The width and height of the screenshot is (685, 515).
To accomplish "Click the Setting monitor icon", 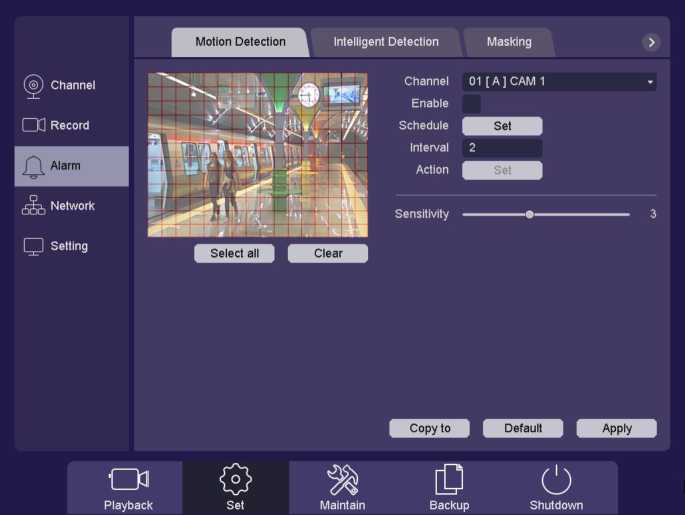I will click(x=34, y=246).
